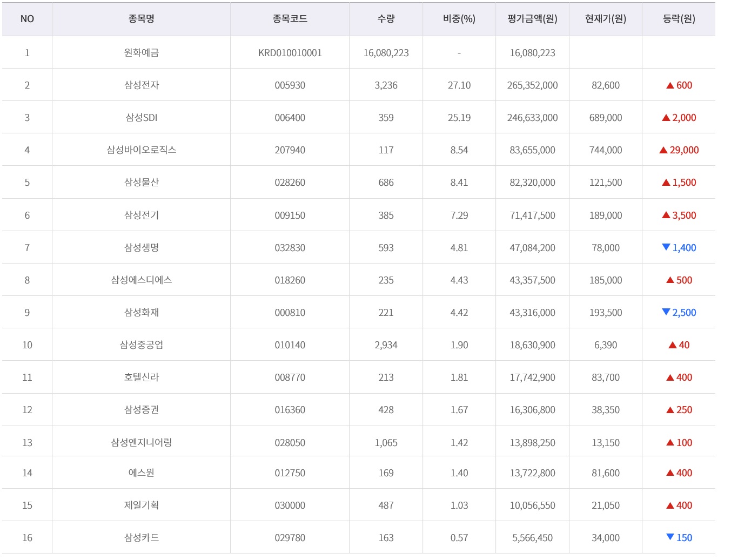Click the up 600 change for 삼성전자
Viewport: 731px width, 560px height.
[679, 85]
